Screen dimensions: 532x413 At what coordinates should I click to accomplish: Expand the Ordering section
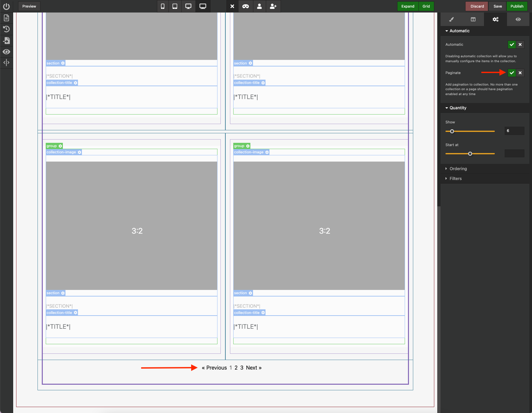[x=458, y=169]
